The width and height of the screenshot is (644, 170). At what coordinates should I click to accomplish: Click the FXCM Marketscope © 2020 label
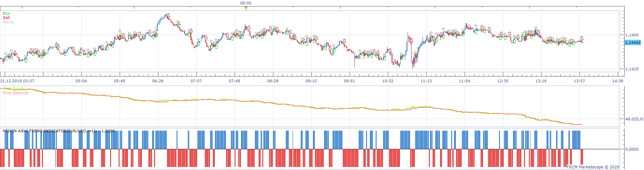pos(593,167)
